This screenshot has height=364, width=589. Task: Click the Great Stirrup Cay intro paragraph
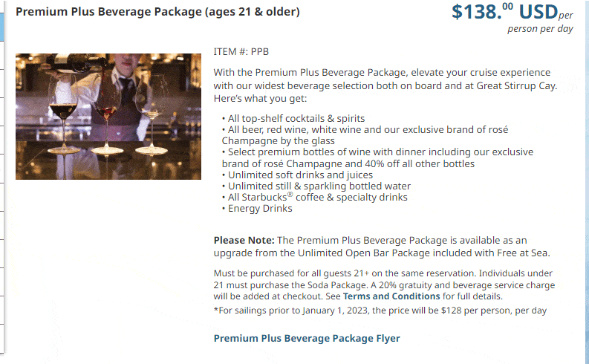pos(385,85)
